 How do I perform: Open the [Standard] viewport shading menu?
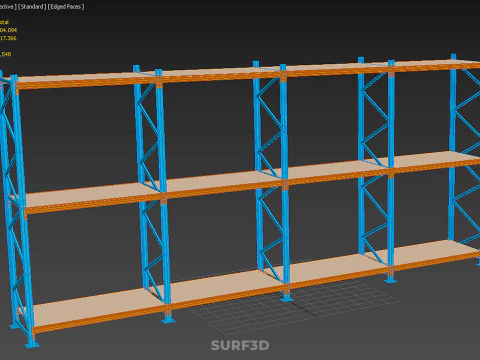pos(32,7)
